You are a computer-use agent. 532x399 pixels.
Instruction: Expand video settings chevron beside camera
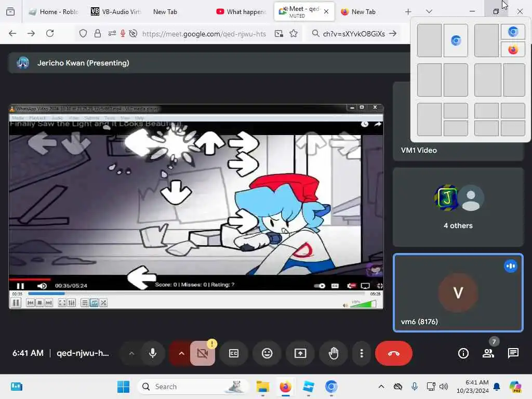pos(181,353)
